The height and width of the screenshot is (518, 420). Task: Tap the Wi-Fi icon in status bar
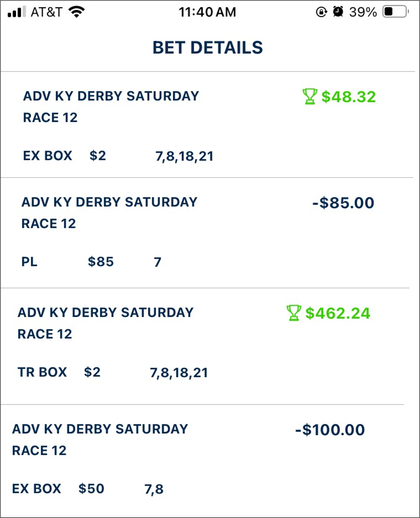(x=76, y=12)
